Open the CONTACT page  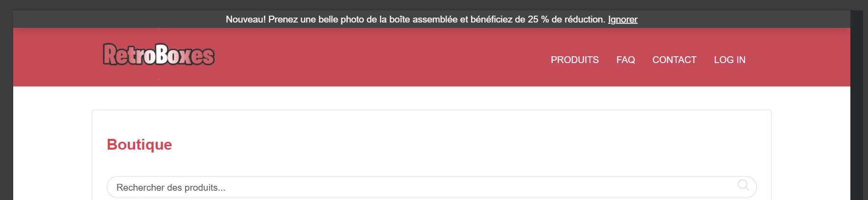coord(674,60)
